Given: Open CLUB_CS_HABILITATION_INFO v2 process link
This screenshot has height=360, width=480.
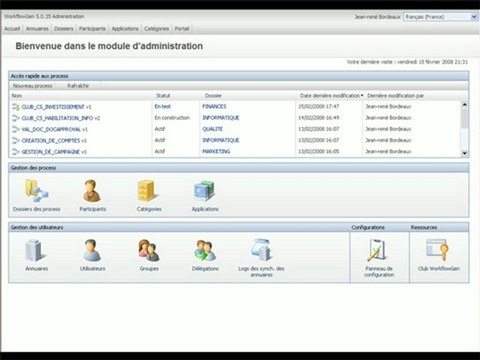Looking at the screenshot, I should click(x=61, y=118).
